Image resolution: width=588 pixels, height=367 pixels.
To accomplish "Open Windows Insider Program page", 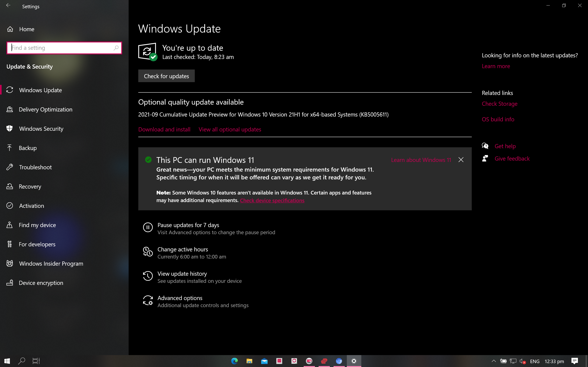I will (51, 264).
